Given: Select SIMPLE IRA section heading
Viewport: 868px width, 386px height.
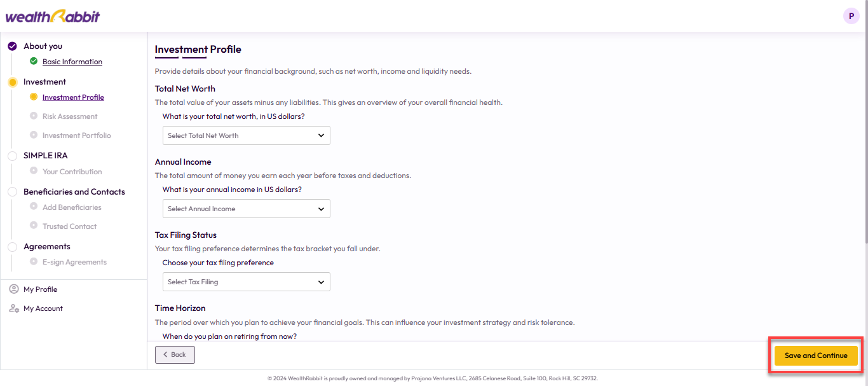Looking at the screenshot, I should click(45, 156).
